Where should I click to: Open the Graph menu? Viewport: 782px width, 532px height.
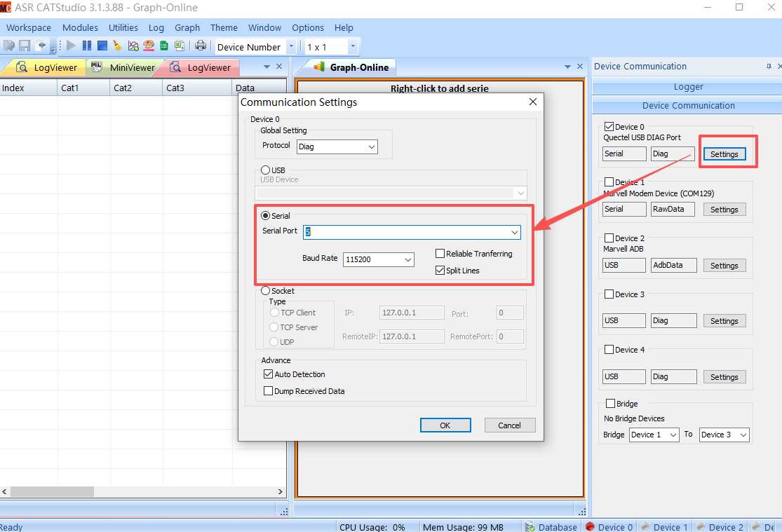(x=187, y=28)
